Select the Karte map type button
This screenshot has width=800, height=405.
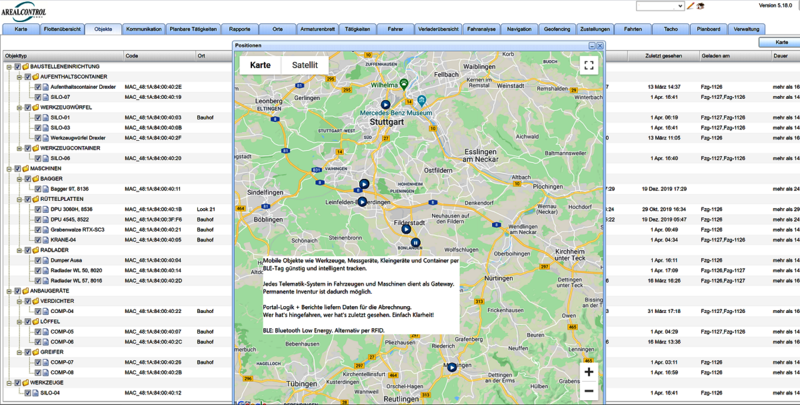tap(260, 65)
